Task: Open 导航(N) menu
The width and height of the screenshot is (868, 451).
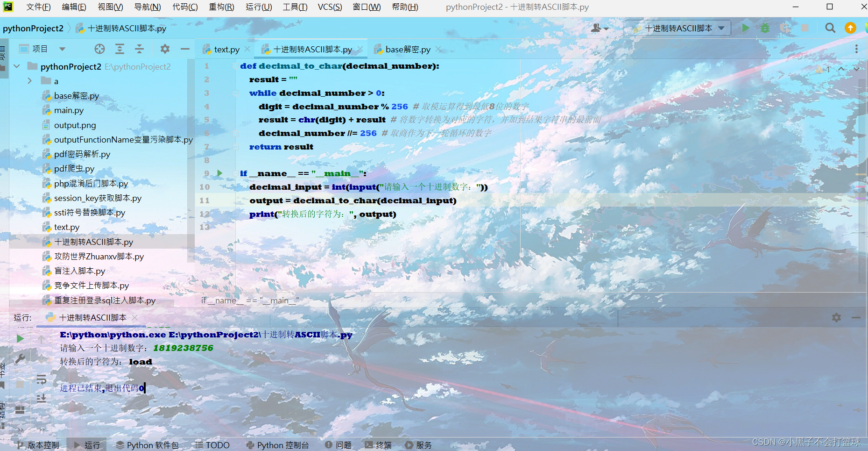Action: click(148, 7)
